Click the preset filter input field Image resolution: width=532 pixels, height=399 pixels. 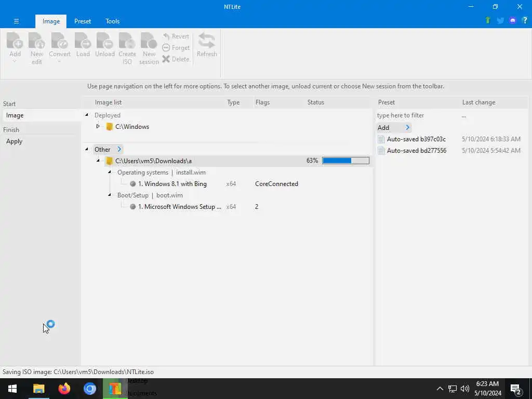click(x=416, y=115)
